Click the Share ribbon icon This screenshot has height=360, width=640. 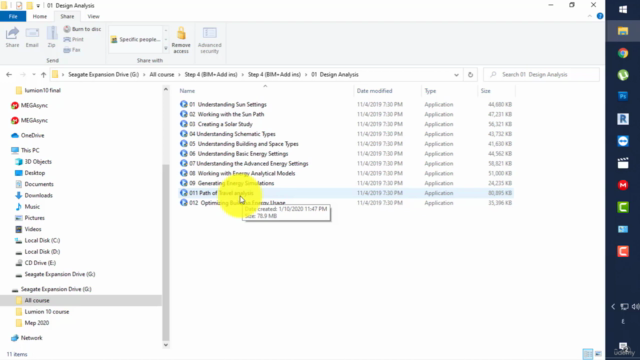click(x=12, y=37)
